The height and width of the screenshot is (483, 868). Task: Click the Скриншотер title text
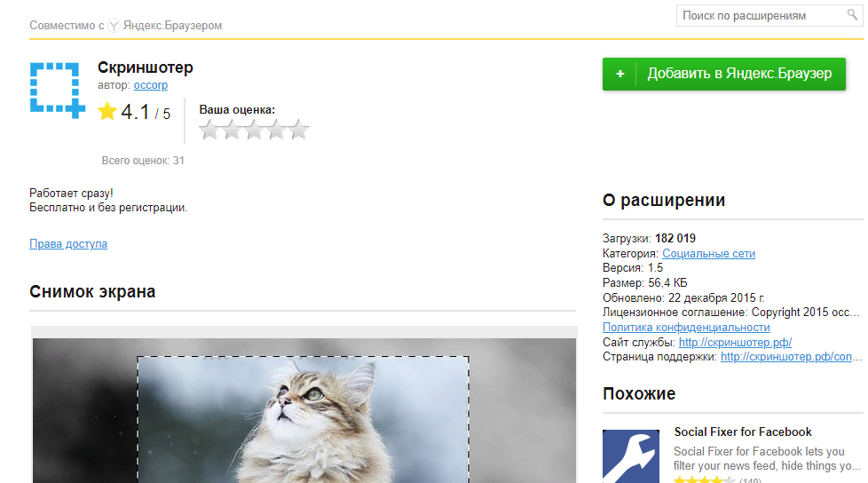[x=146, y=67]
